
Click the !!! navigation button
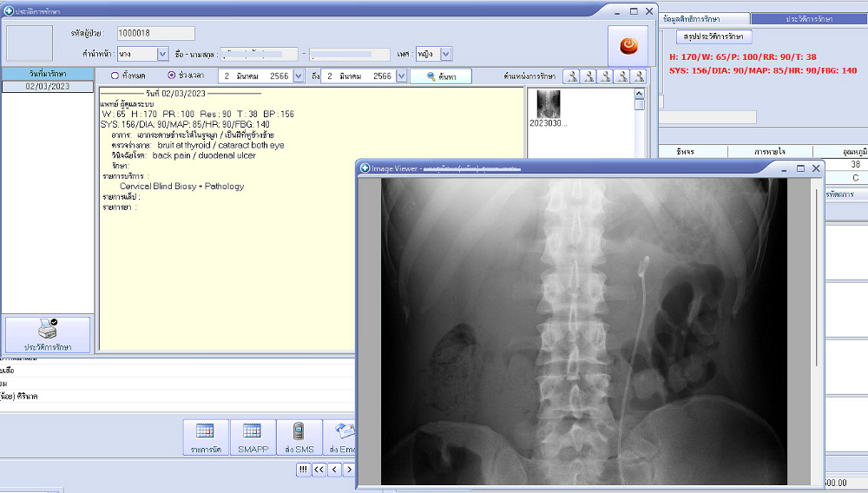303,470
